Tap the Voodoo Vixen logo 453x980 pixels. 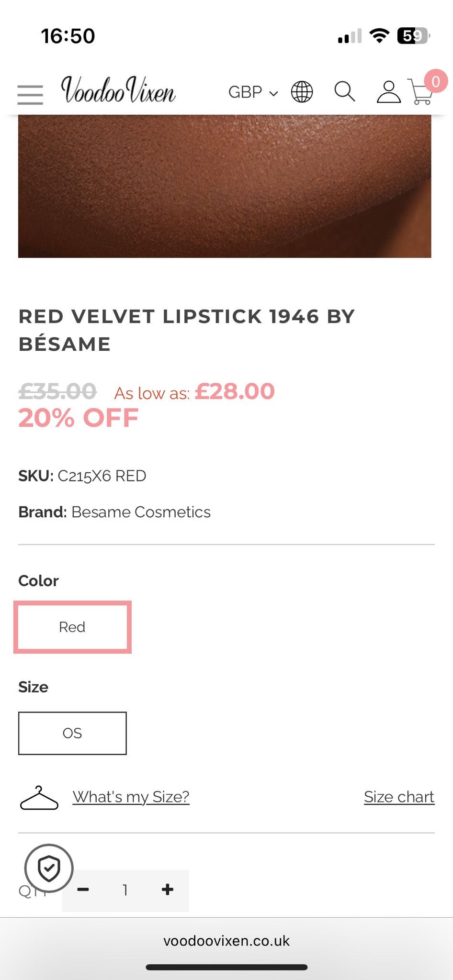pos(118,90)
